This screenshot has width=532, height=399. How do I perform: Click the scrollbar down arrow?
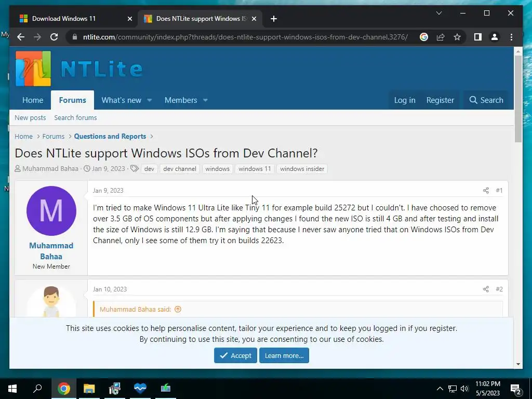(x=518, y=364)
